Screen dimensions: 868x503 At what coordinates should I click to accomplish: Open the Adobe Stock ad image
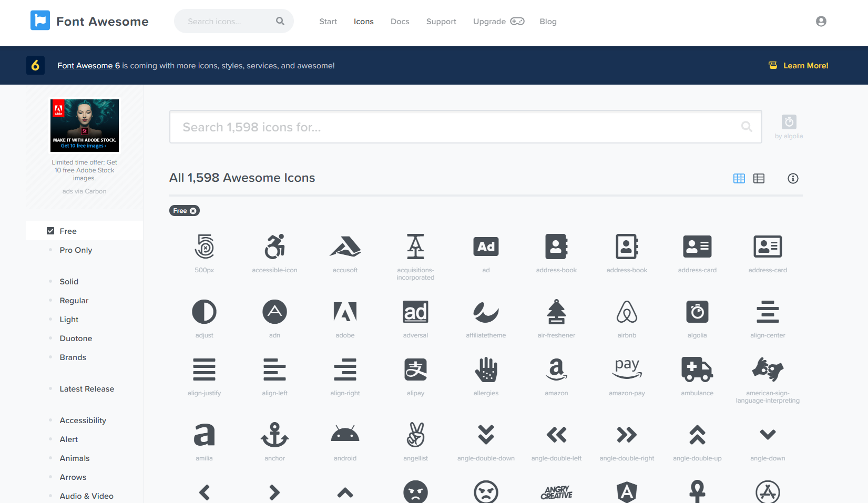(x=85, y=126)
